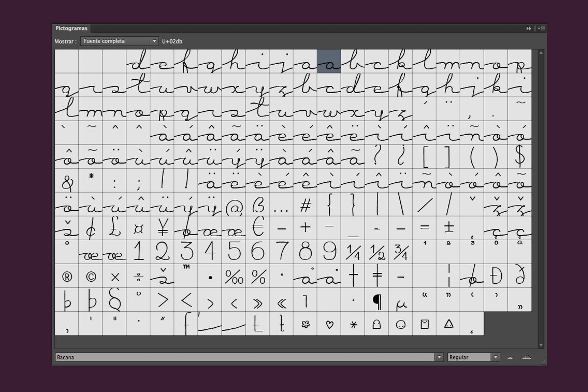Select the © copyright glyph

[x=91, y=276]
